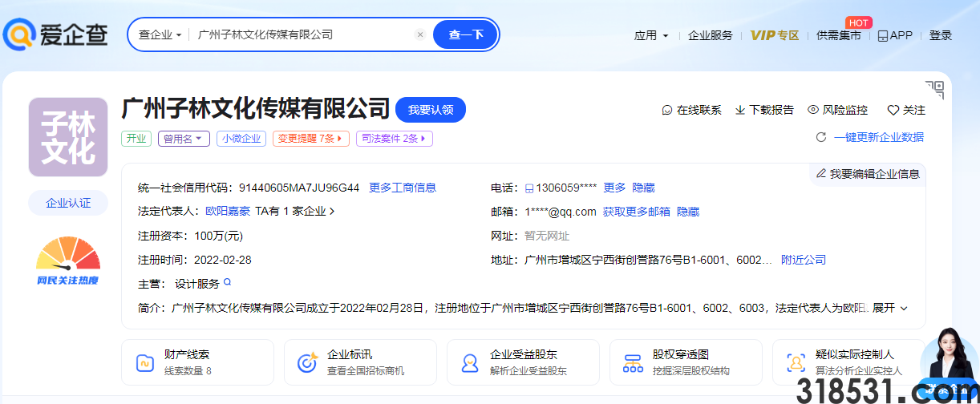Open the QR code icon
980x404 pixels.
click(934, 90)
